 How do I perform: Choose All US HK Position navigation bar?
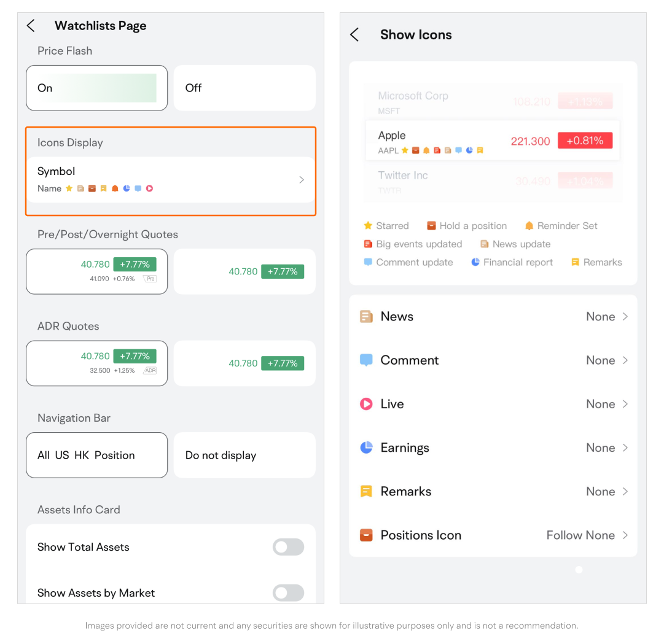[x=96, y=455]
